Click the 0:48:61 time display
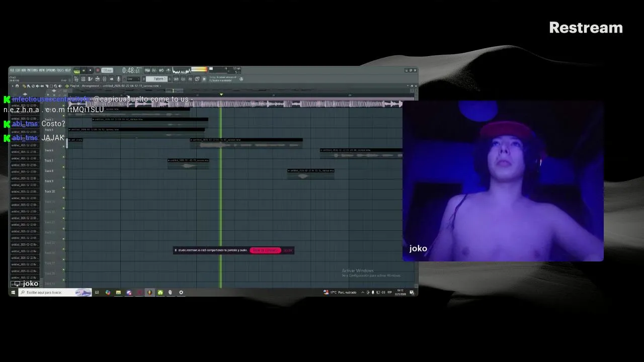The width and height of the screenshot is (644, 362). point(132,70)
